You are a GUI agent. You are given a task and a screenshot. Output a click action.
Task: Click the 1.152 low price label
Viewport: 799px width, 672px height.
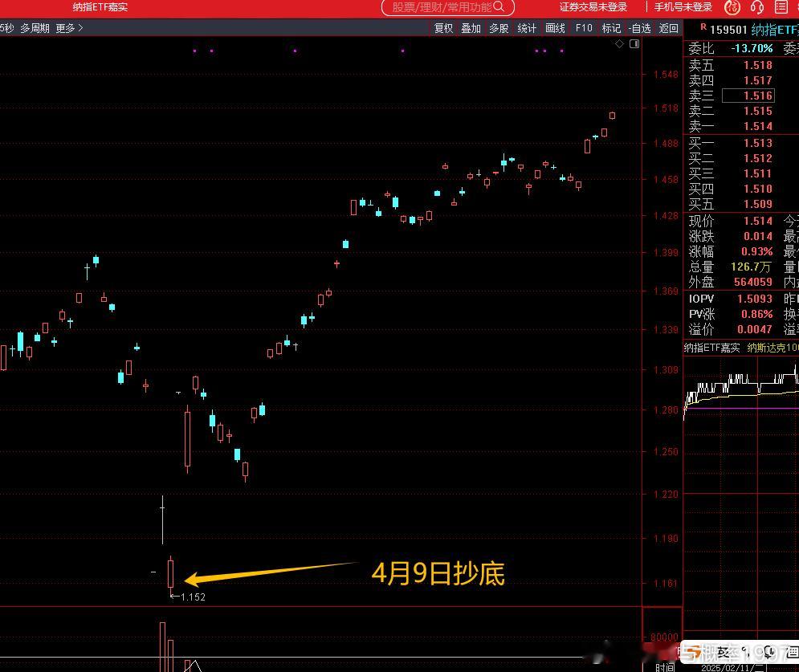[x=193, y=597]
